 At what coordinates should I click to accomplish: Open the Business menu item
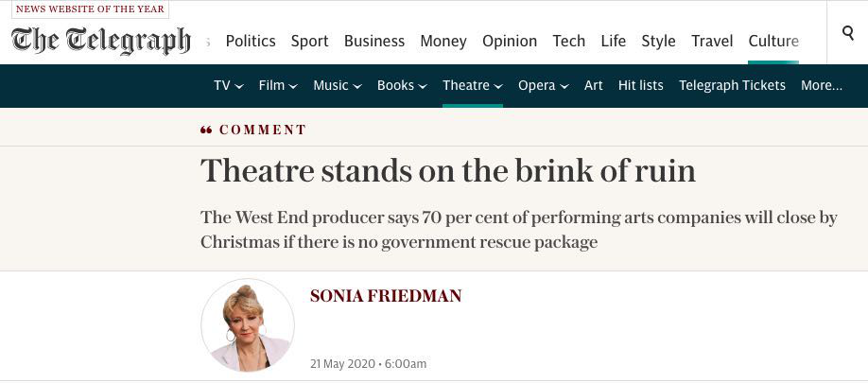(374, 41)
